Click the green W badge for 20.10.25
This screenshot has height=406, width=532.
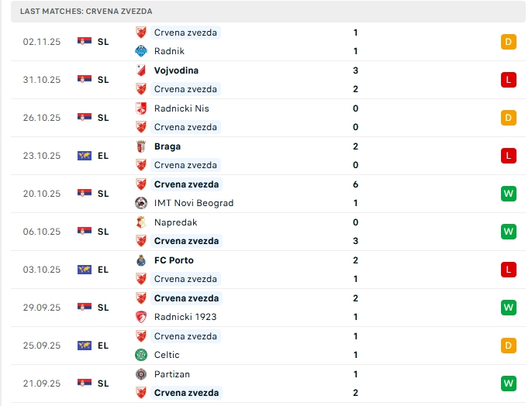coord(509,194)
